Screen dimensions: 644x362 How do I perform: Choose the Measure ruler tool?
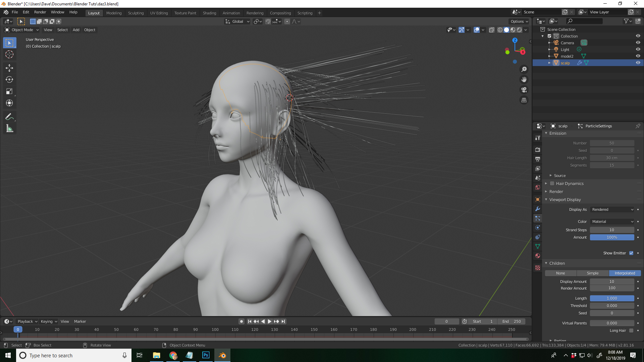[9, 129]
